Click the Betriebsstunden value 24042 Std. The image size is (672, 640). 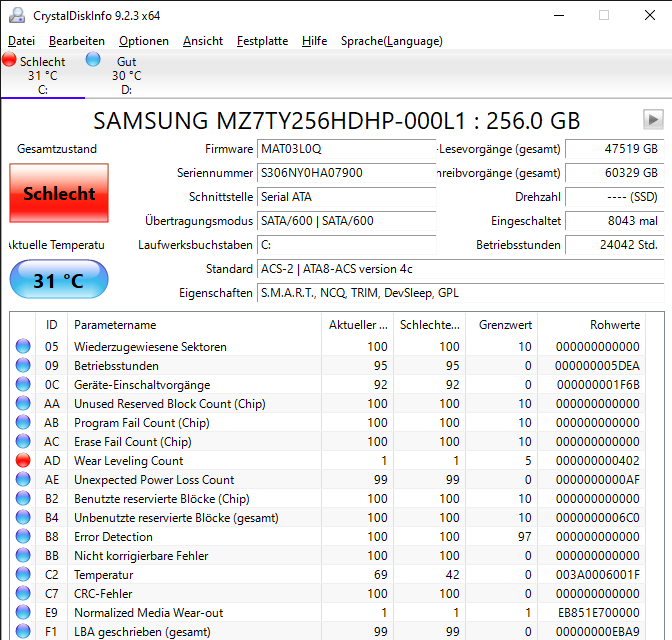pyautogui.click(x=615, y=245)
